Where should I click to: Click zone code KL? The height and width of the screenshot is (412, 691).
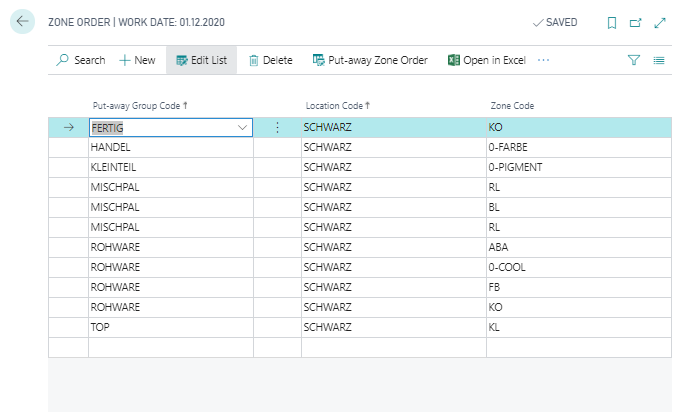(x=579, y=327)
